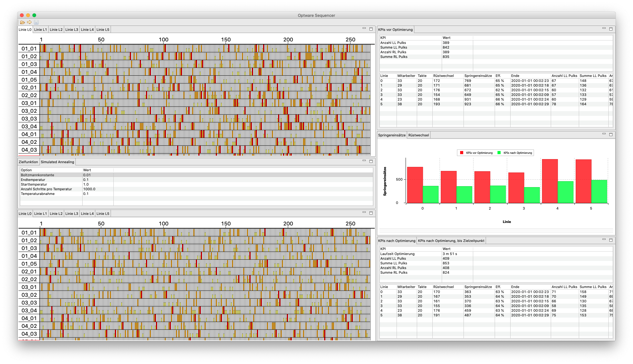The image size is (633, 364).
Task: Click the yellow arrow run icon
Action: pyautogui.click(x=29, y=22)
